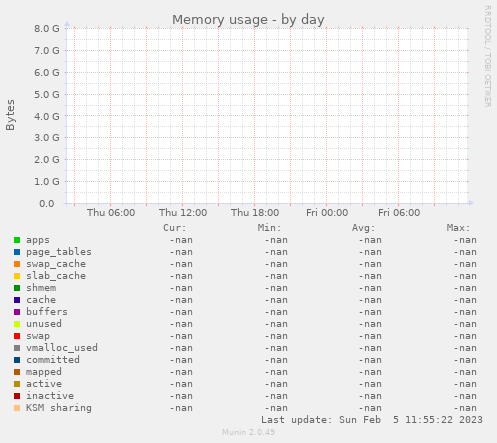
Task: Click the Fri 06:00 time label
Action: 399,213
